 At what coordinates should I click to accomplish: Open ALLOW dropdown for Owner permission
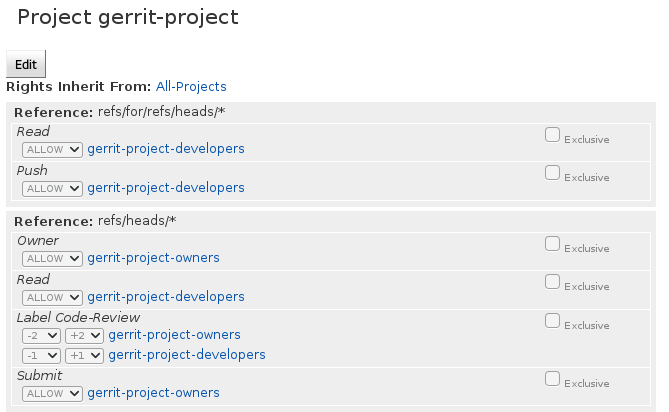[x=52, y=258]
